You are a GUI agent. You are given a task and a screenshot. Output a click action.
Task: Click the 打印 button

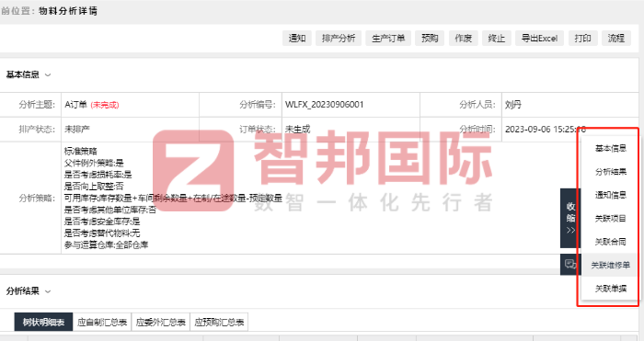[x=582, y=39]
